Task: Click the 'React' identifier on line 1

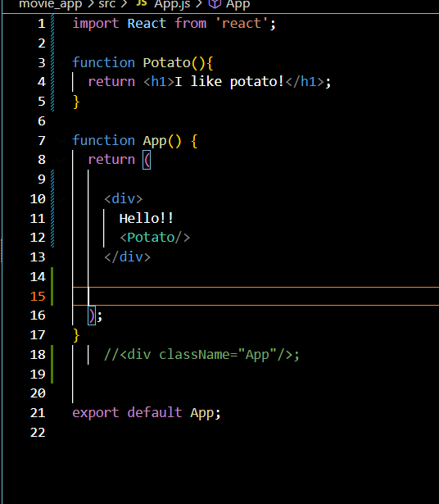Action: coord(147,24)
